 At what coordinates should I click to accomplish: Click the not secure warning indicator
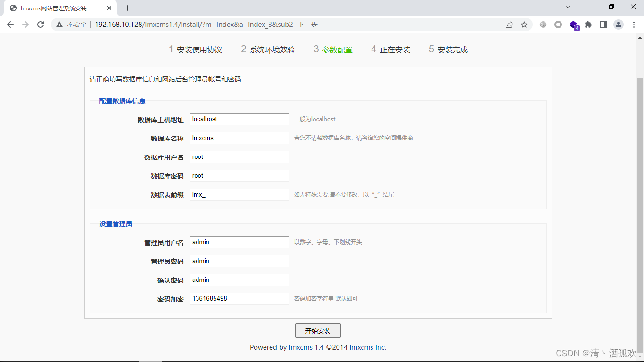(x=72, y=25)
